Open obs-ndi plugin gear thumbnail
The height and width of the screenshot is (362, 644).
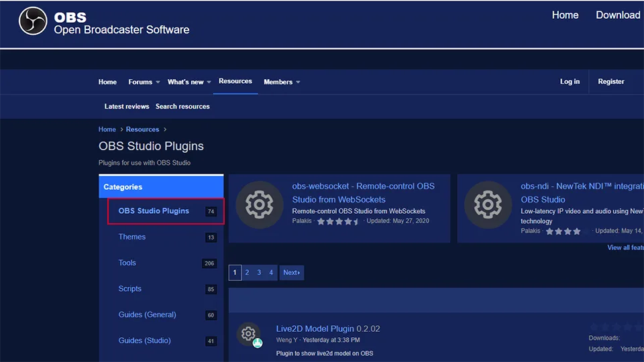coord(488,204)
